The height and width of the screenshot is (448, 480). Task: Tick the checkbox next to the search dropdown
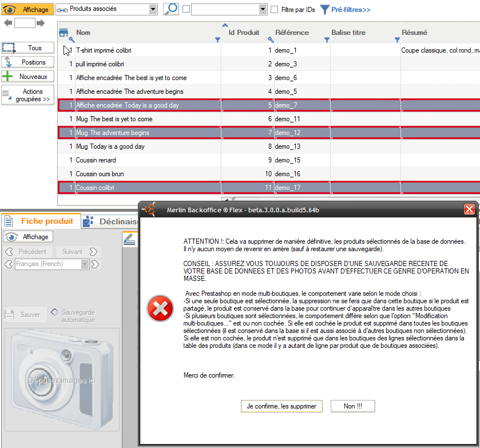(x=187, y=10)
